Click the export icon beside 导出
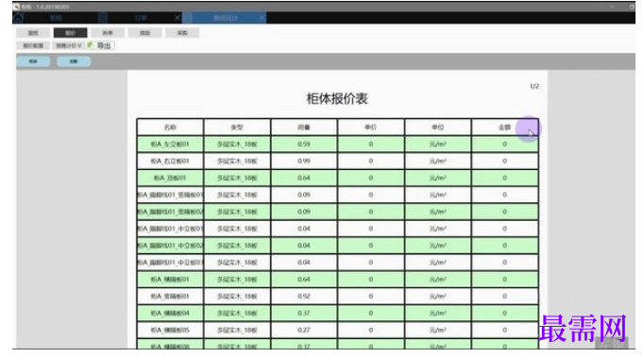This screenshot has height=358, width=644. (91, 45)
